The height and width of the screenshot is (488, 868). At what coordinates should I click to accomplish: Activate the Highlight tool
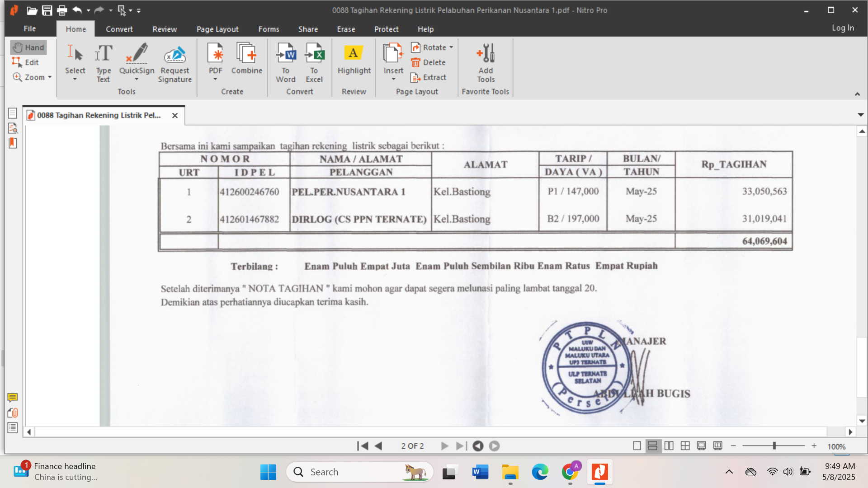click(x=354, y=59)
